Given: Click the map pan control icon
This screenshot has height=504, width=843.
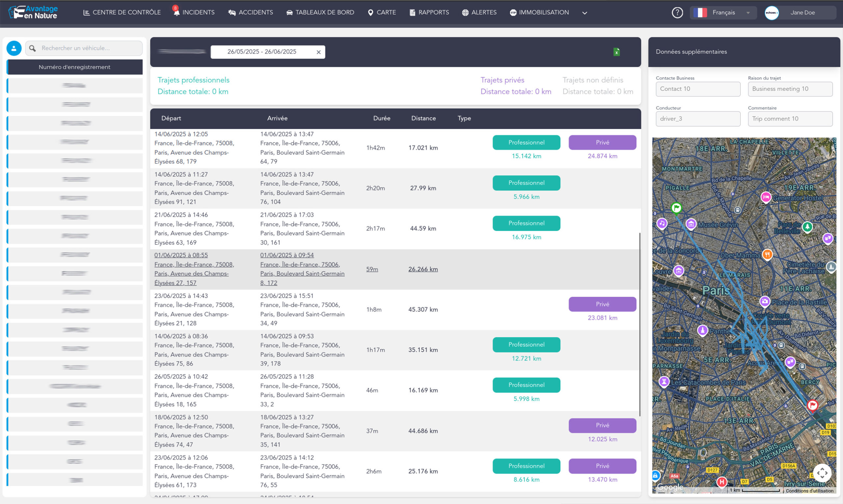Looking at the screenshot, I should click(x=822, y=472).
